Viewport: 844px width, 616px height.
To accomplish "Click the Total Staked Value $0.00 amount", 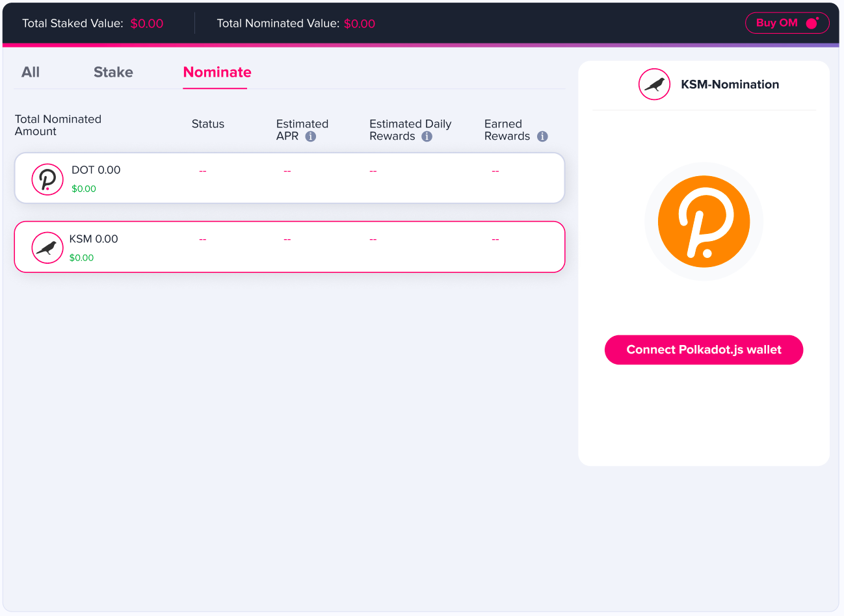I will (147, 23).
